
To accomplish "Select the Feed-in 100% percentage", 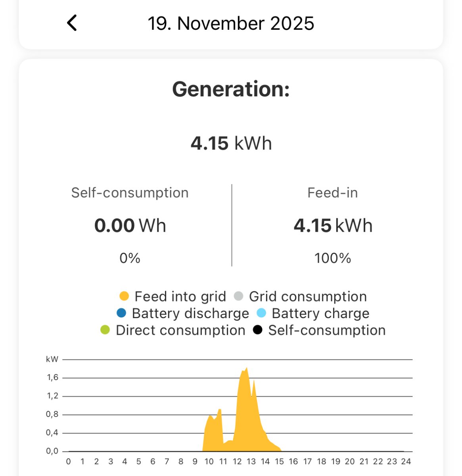I will (x=332, y=259).
